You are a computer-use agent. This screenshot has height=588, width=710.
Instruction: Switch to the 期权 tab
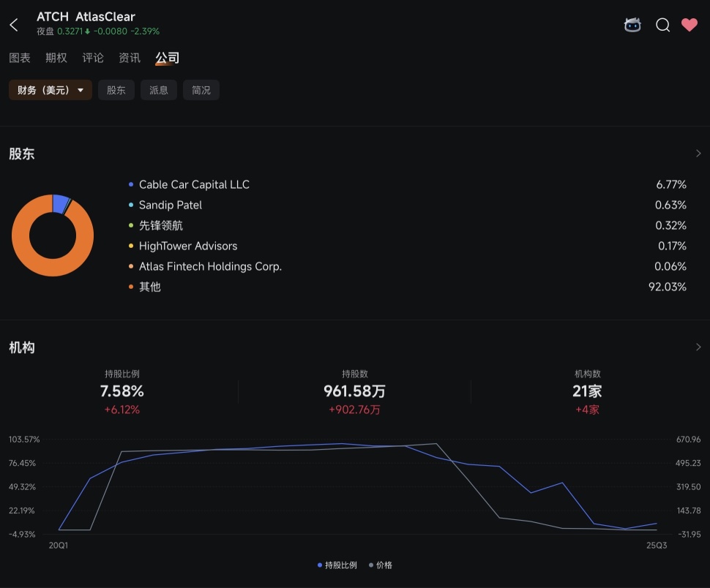(x=56, y=58)
